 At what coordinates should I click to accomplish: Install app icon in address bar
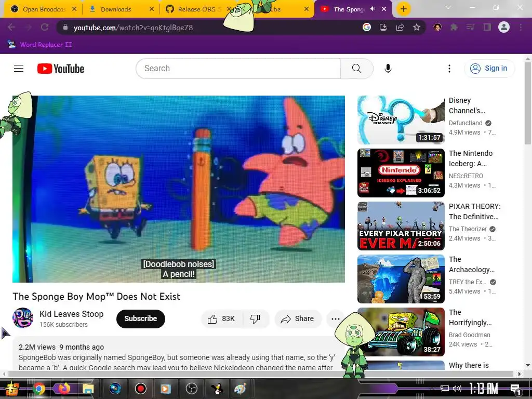pos(383,27)
